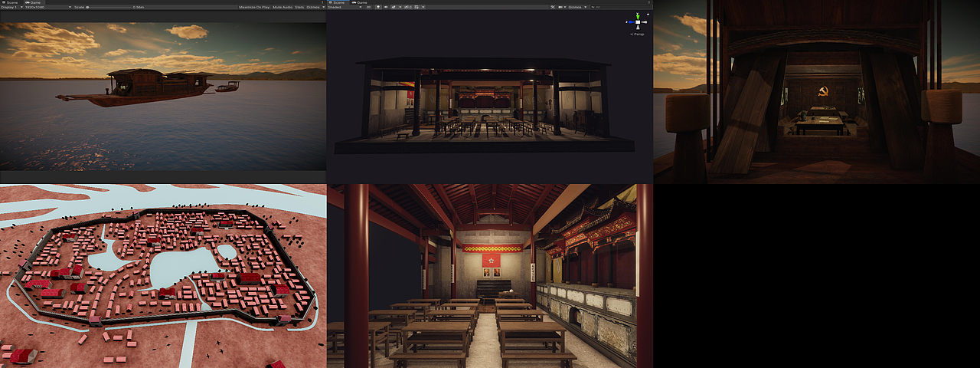Viewport: 980px width, 368px height.
Task: Switch to the Scene tab in left panel
Action: tap(11, 2)
